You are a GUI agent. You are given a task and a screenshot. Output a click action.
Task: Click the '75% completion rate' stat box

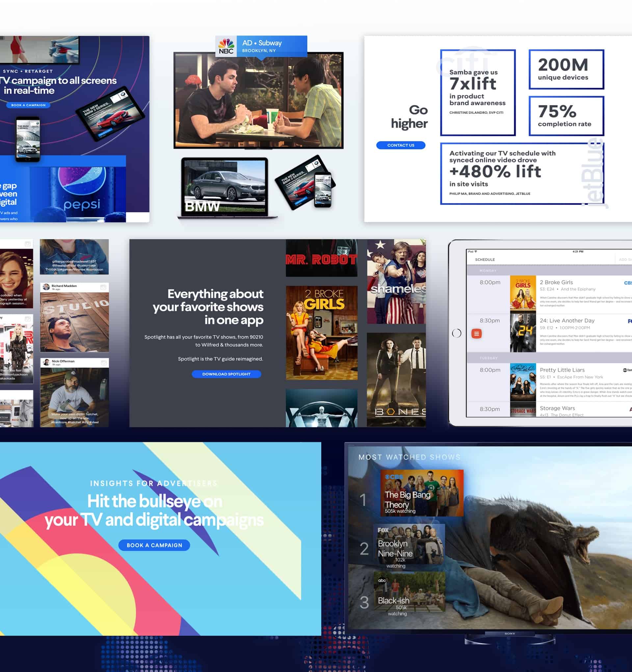click(566, 116)
